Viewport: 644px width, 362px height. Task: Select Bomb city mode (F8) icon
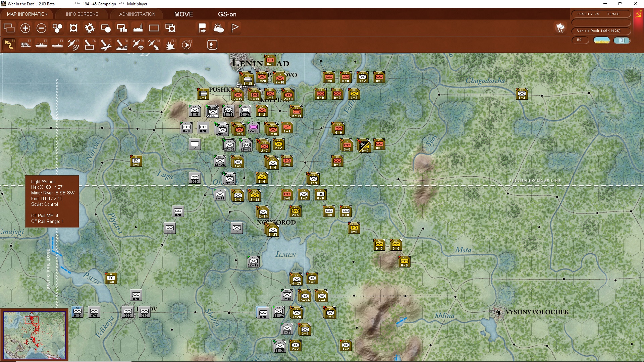[122, 45]
